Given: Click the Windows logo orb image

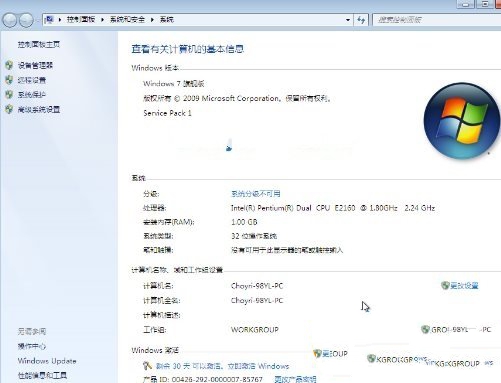Looking at the screenshot, I should 462,121.
